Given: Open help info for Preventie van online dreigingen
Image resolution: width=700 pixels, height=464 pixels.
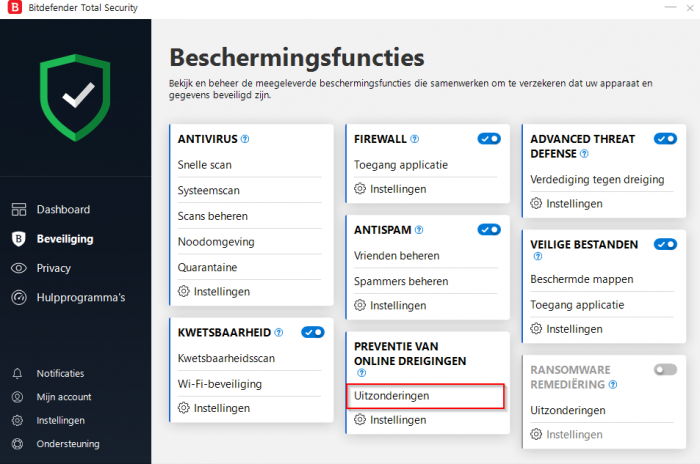Looking at the screenshot, I should pyautogui.click(x=362, y=373).
